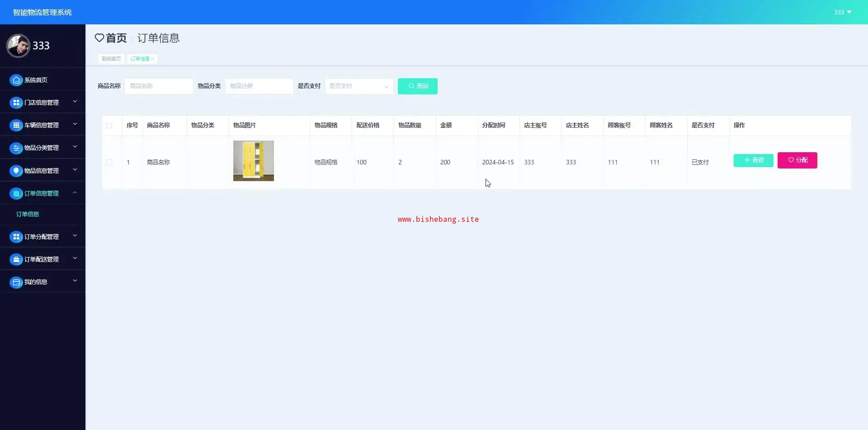
Task: Expand the 订单配送管理 submenu arrow
Action: click(75, 258)
